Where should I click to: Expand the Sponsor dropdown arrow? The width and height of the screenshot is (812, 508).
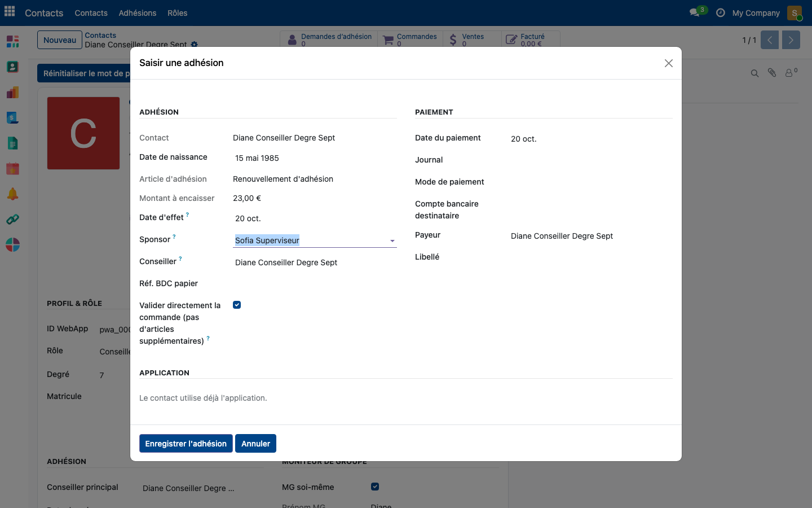pyautogui.click(x=392, y=241)
